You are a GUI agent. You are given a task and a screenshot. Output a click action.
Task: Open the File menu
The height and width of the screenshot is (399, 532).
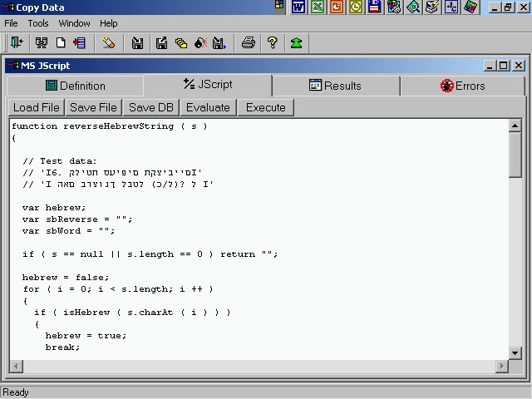pos(11,23)
